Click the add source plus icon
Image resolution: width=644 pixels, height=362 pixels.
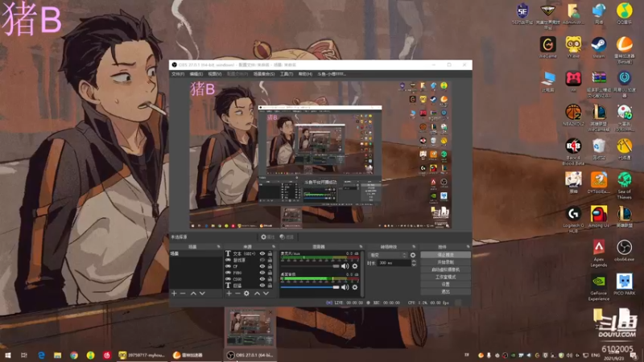pos(229,294)
